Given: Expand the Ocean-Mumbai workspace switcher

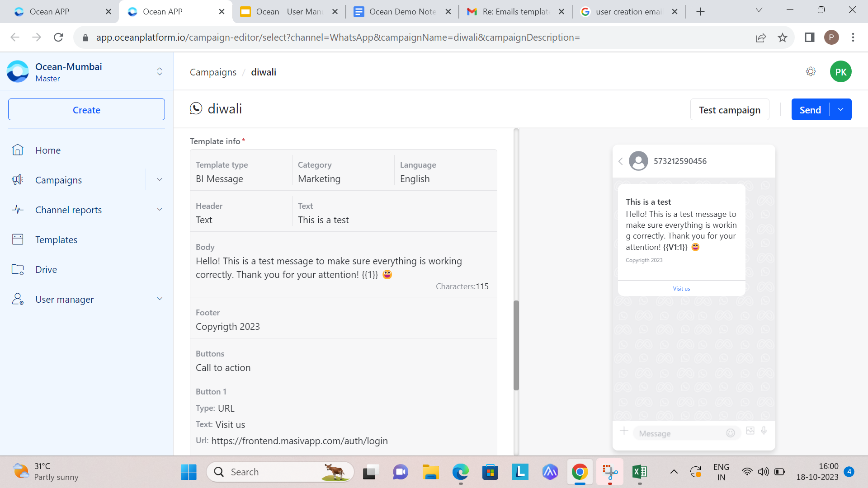Looking at the screenshot, I should click(160, 71).
